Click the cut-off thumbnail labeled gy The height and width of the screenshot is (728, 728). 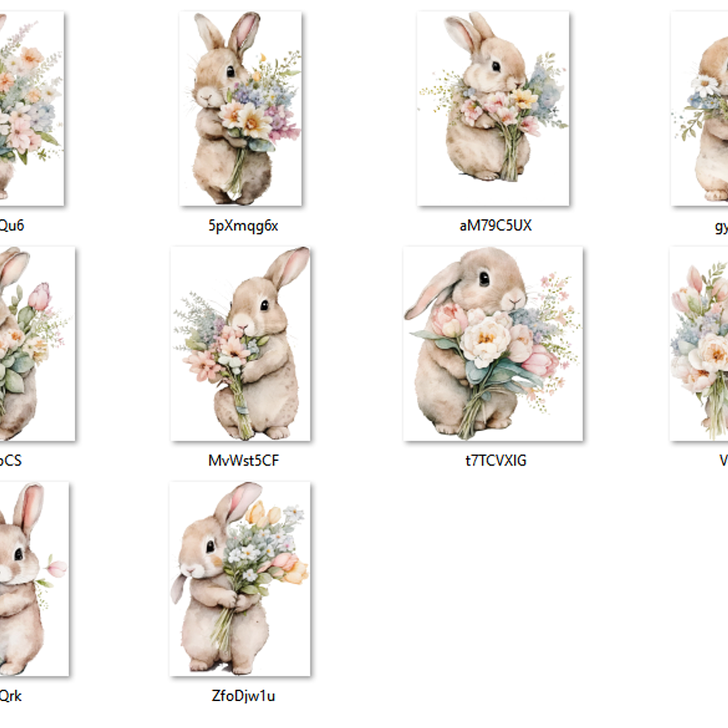[700, 109]
